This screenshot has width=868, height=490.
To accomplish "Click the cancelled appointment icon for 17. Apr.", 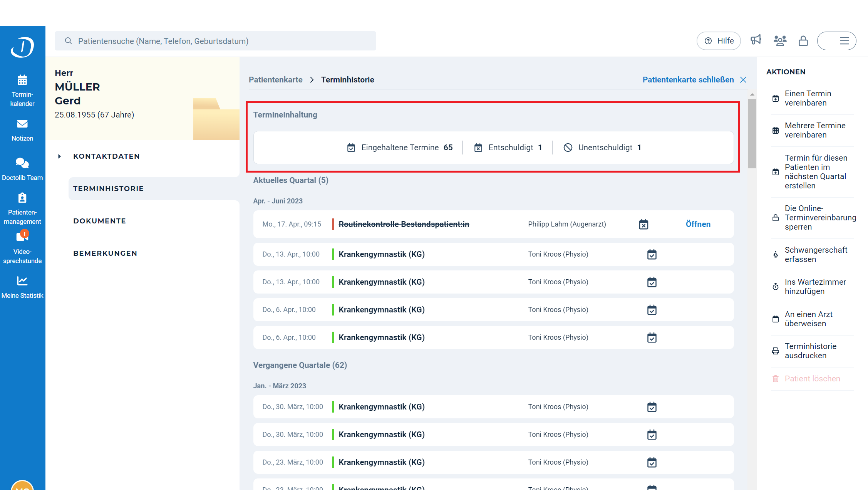I will tap(643, 224).
